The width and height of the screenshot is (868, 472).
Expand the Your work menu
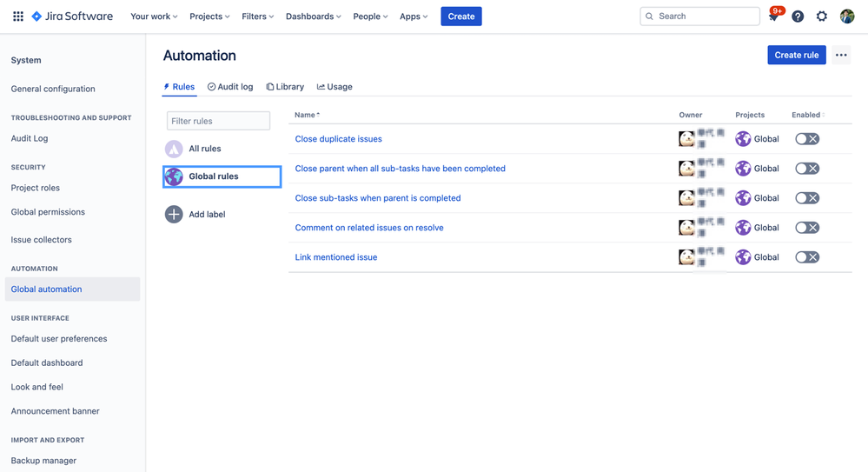click(x=154, y=16)
